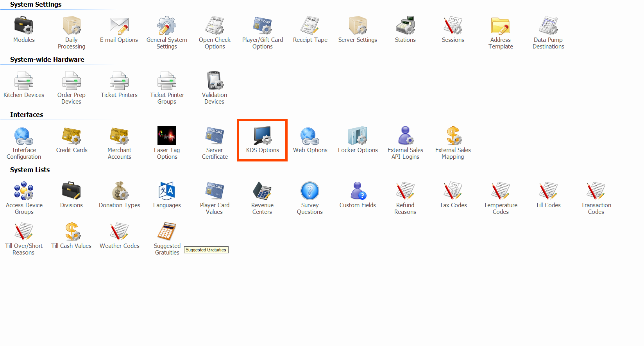
Task: Click the Kitchen Devices printer icon
Action: click(24, 81)
